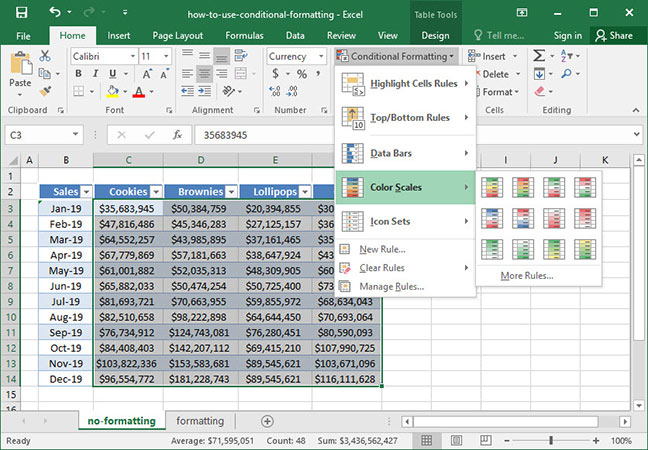Open the Lollipops column filter dropdown
The image size is (648, 450).
[x=305, y=192]
